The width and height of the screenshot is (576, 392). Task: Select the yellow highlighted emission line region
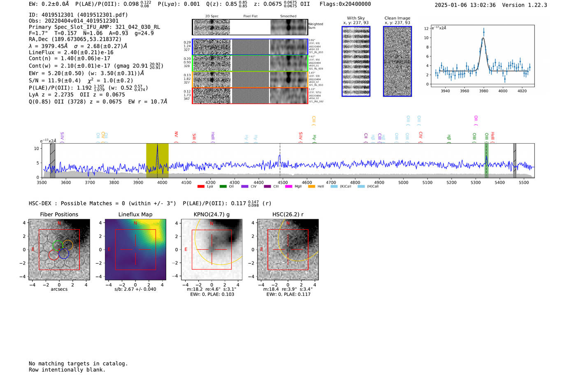pos(157,160)
